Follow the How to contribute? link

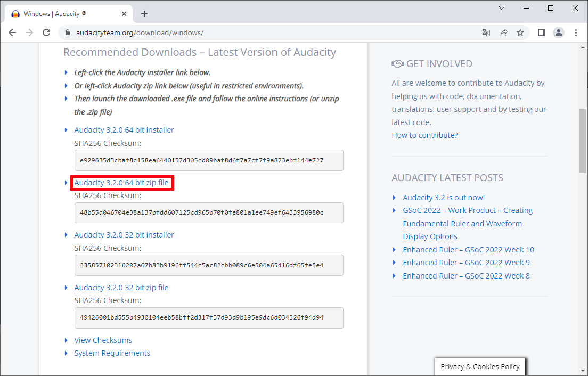pyautogui.click(x=424, y=135)
